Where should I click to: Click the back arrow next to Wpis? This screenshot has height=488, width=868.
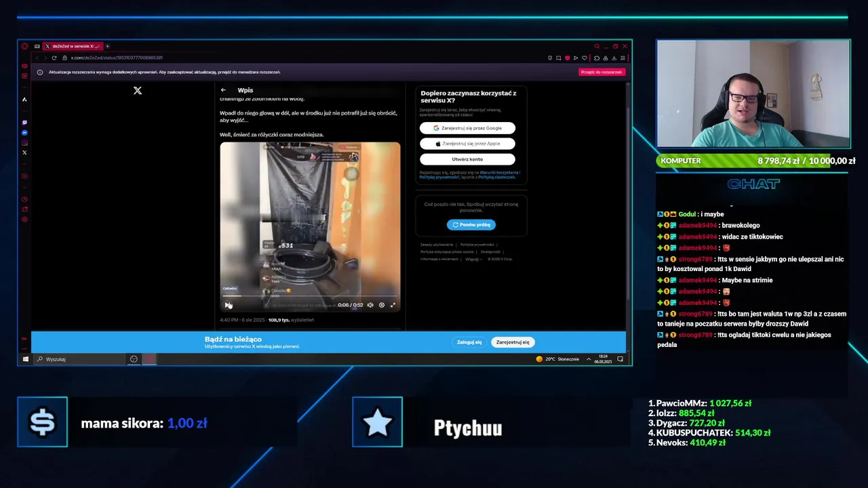223,90
